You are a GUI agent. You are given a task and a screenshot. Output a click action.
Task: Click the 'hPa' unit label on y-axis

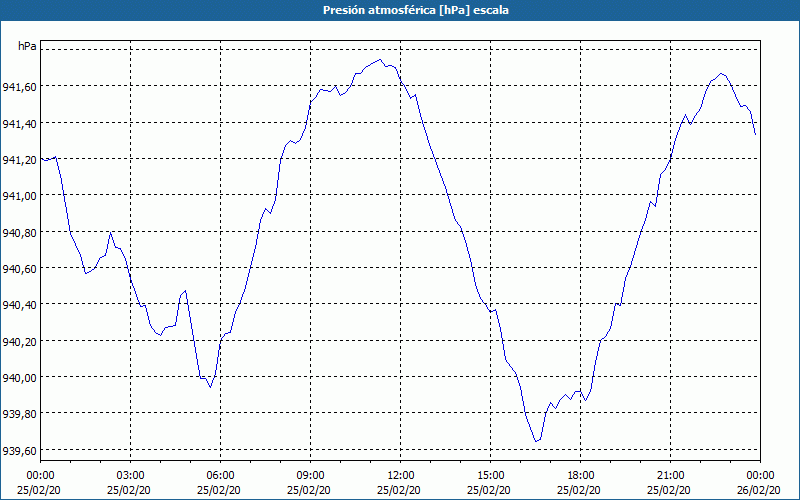tap(27, 46)
